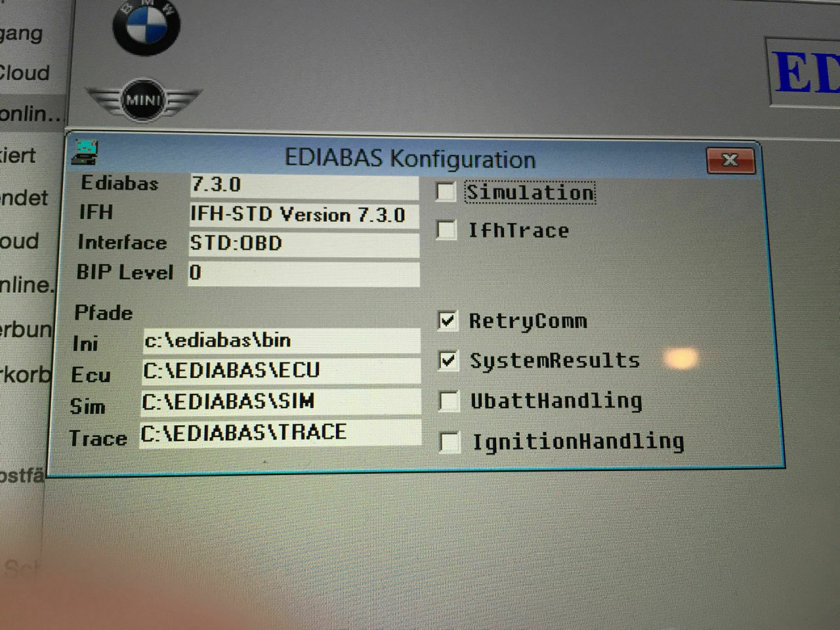The image size is (840, 630).
Task: Click the BIP Level field showing 0
Action: (x=304, y=274)
